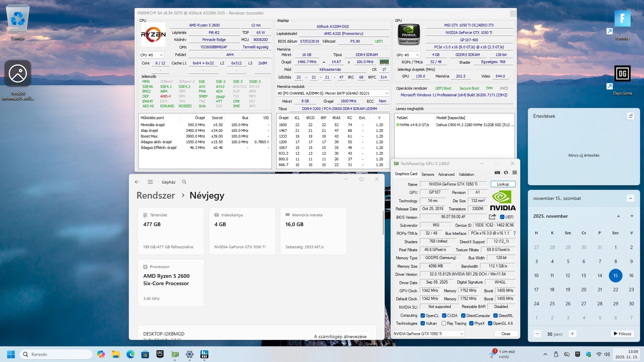Open File Explorer from the taskbar
The width and height of the screenshot is (644, 362).
(116, 354)
